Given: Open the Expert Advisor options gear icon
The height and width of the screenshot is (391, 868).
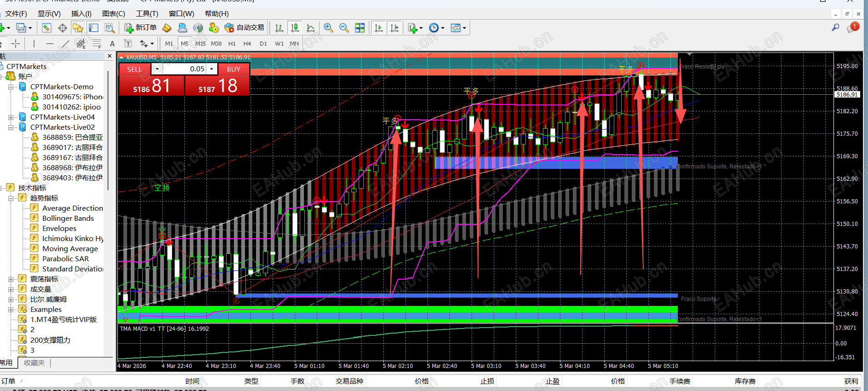Looking at the screenshot, I should coord(214,28).
